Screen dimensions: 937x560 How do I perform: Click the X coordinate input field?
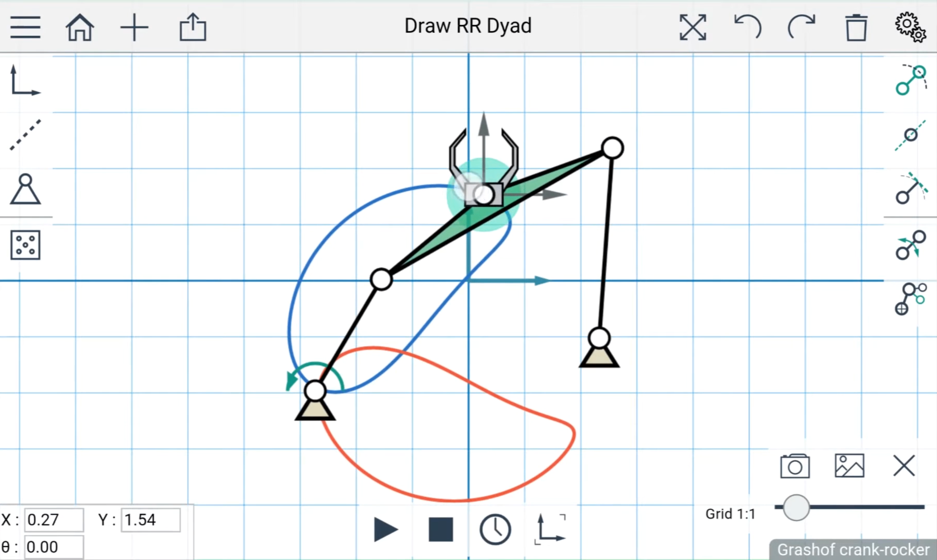pyautogui.click(x=54, y=520)
